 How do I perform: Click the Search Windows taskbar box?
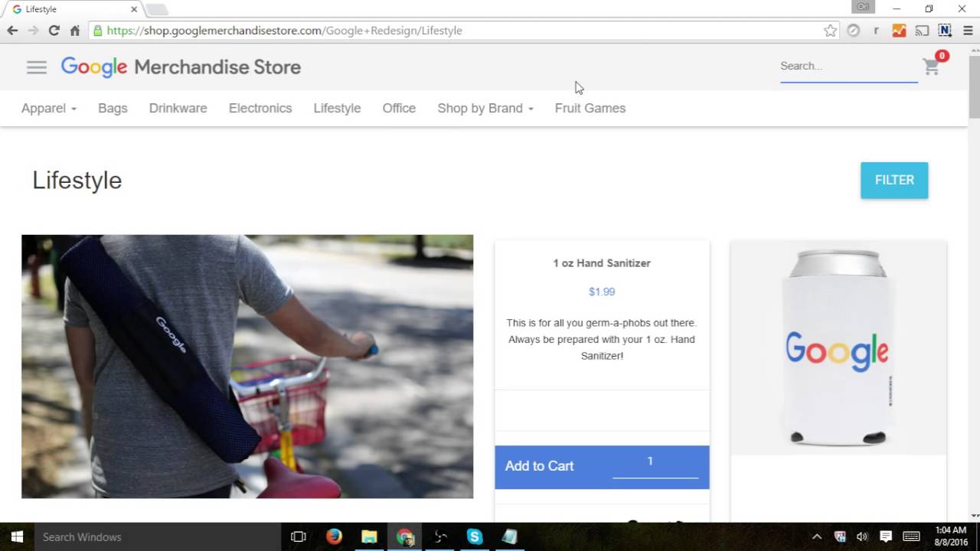(157, 536)
